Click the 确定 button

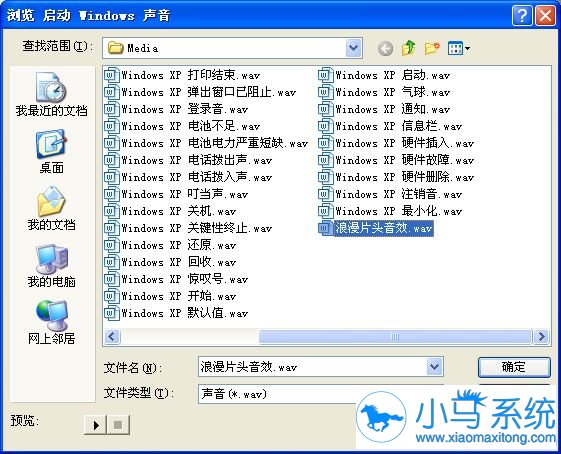[514, 367]
